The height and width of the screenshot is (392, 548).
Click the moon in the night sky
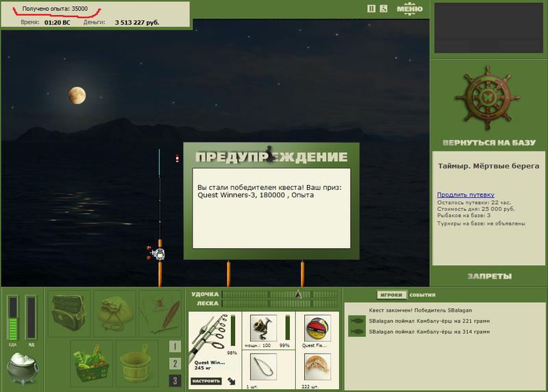tap(77, 95)
